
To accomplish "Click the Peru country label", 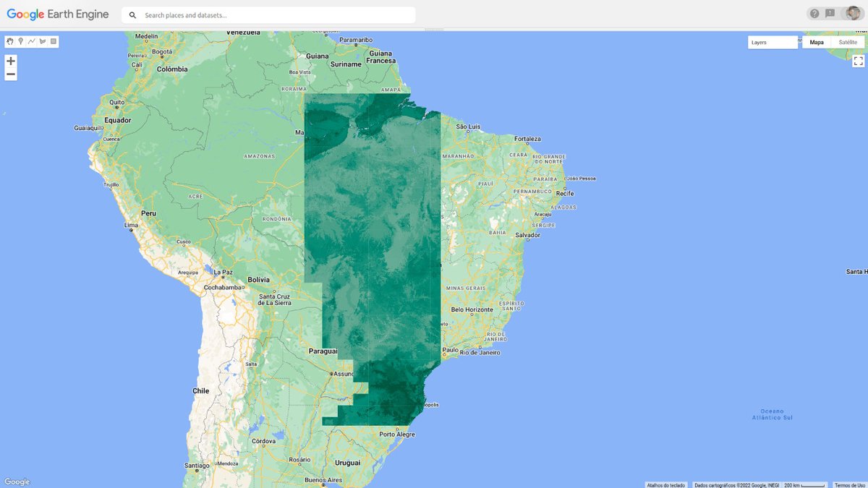I will (148, 213).
